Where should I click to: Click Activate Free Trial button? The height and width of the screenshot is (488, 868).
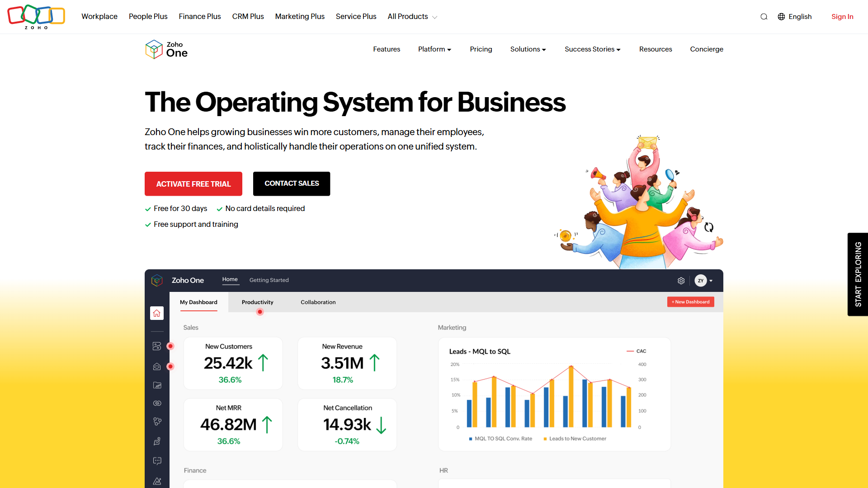[x=193, y=184]
